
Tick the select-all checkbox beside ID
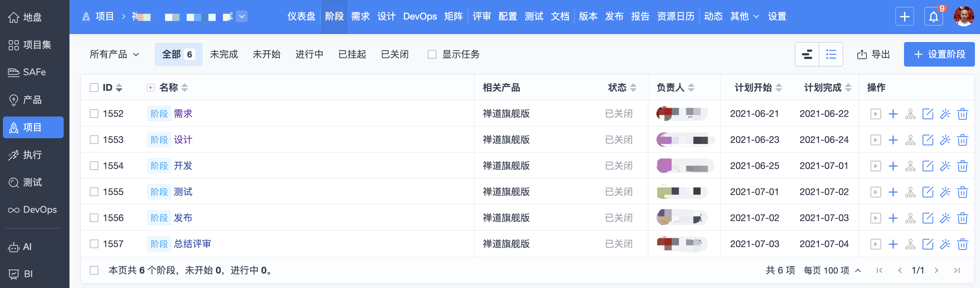(x=94, y=88)
